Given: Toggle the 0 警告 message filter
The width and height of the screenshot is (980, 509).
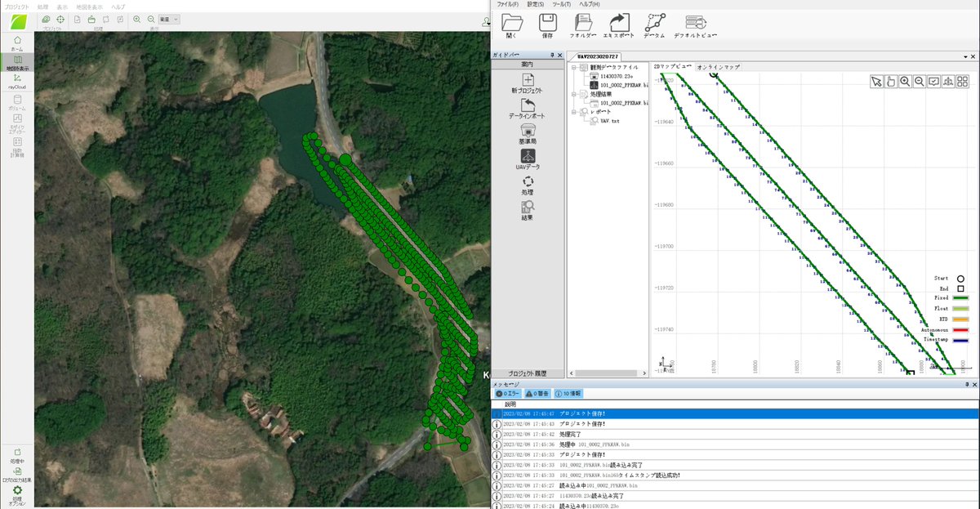Looking at the screenshot, I should coord(537,394).
